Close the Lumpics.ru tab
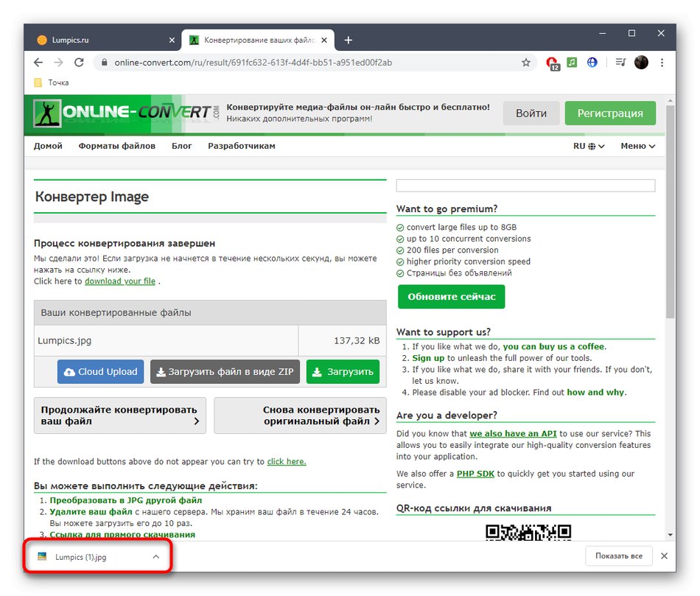 172,41
